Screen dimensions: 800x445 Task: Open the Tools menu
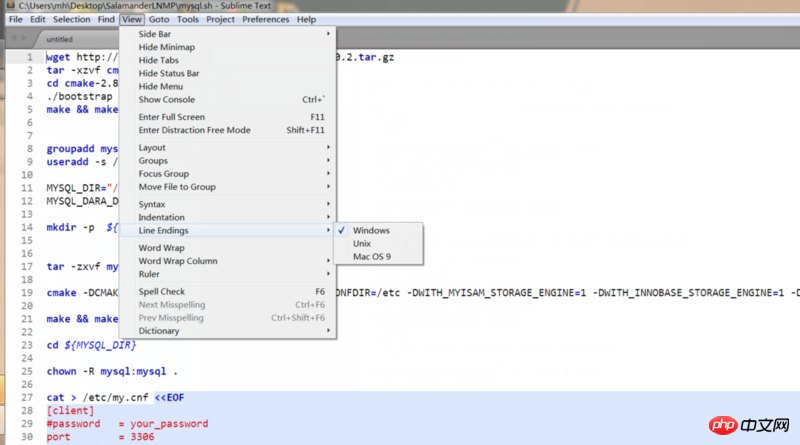pyautogui.click(x=188, y=19)
